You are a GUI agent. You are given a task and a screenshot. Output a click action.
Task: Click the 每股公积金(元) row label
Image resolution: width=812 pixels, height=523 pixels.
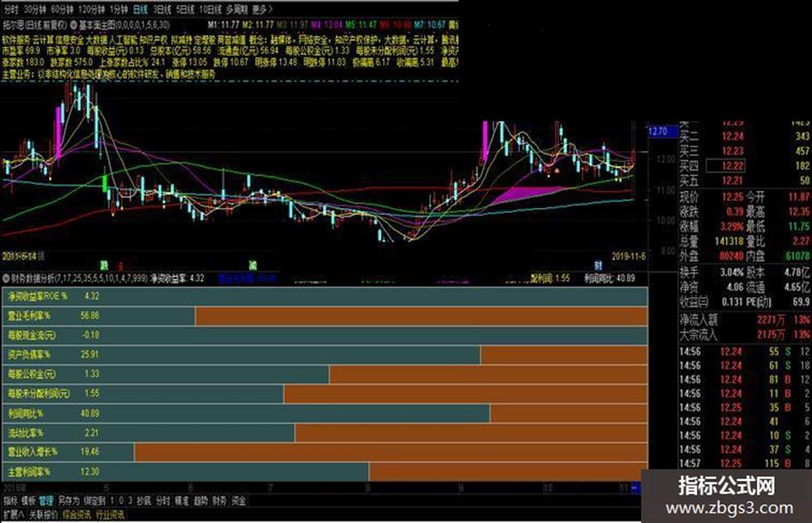(32, 374)
